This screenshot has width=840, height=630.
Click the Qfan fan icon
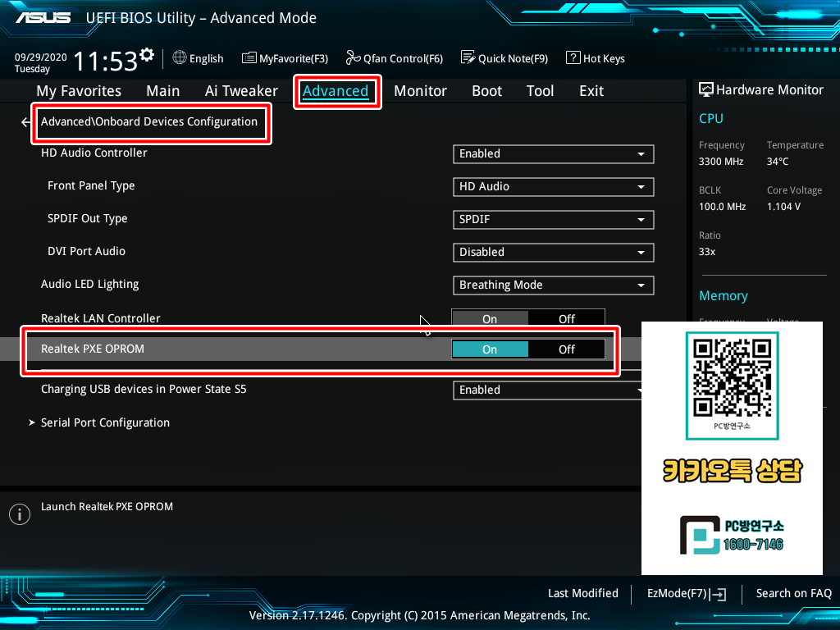coord(353,57)
